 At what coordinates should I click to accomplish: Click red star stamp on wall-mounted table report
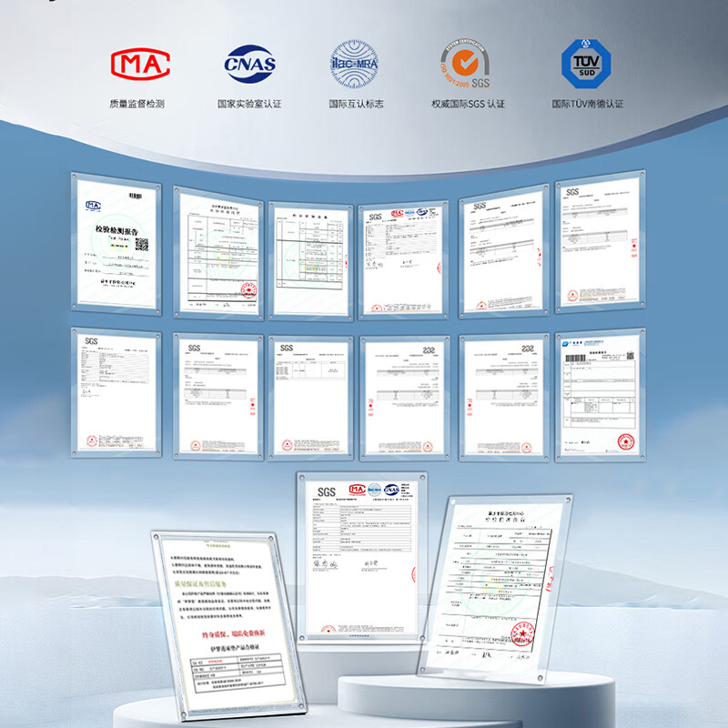pyautogui.click(x=248, y=291)
